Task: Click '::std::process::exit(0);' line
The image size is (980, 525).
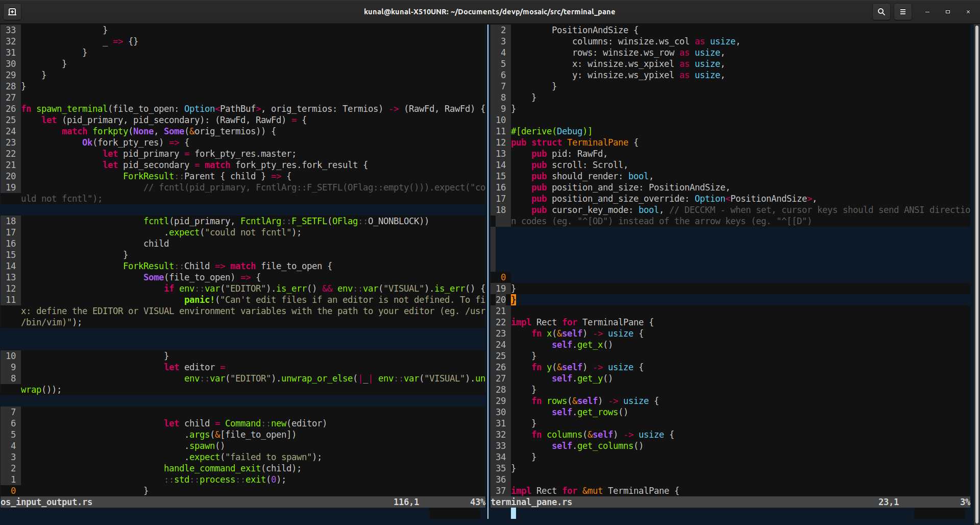Action: [225, 480]
